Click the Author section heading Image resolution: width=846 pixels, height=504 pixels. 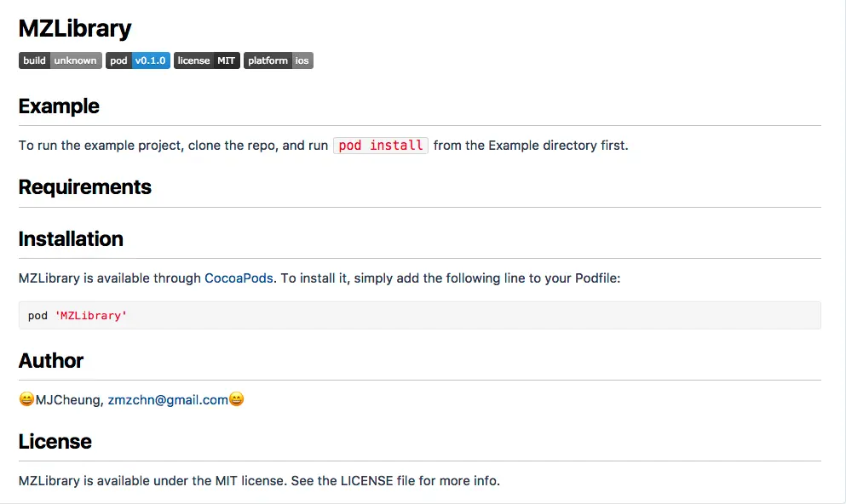click(51, 361)
